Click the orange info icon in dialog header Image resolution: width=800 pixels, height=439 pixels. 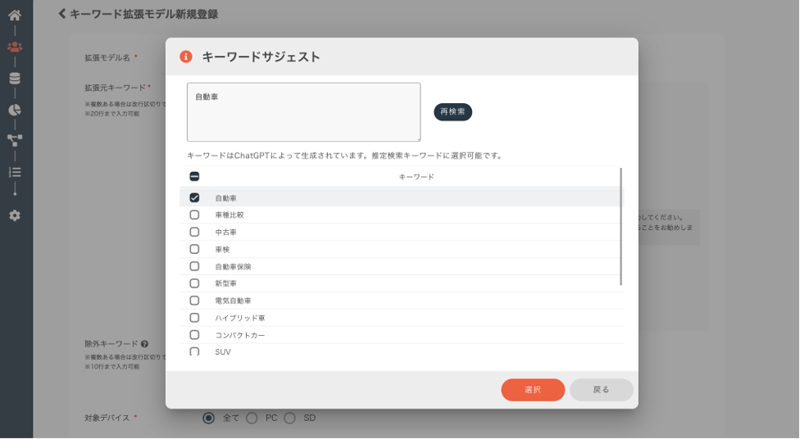coord(186,57)
